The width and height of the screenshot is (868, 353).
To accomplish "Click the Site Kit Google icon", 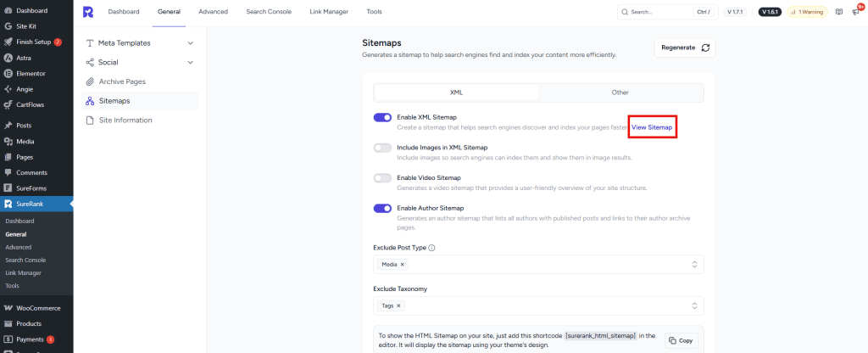I will coord(7,26).
